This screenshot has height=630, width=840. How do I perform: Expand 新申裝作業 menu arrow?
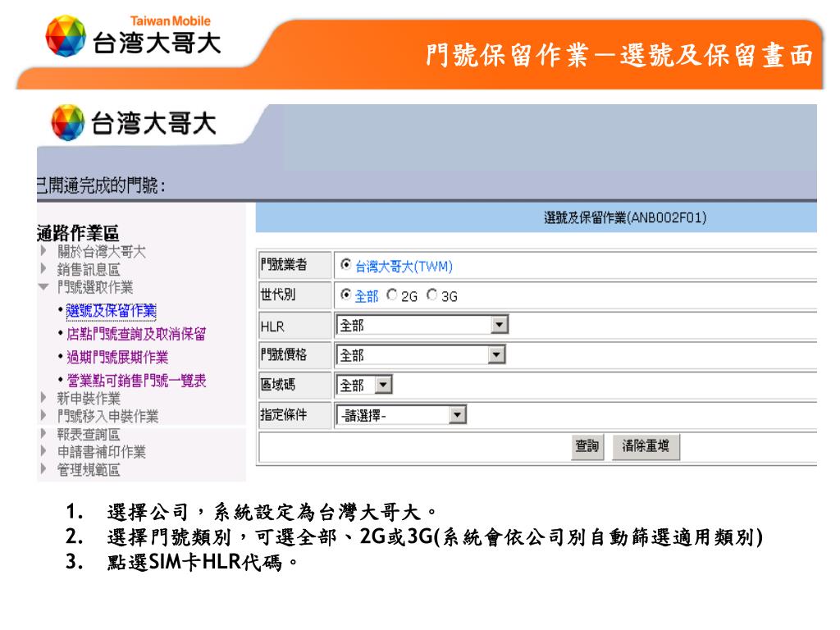coord(44,398)
